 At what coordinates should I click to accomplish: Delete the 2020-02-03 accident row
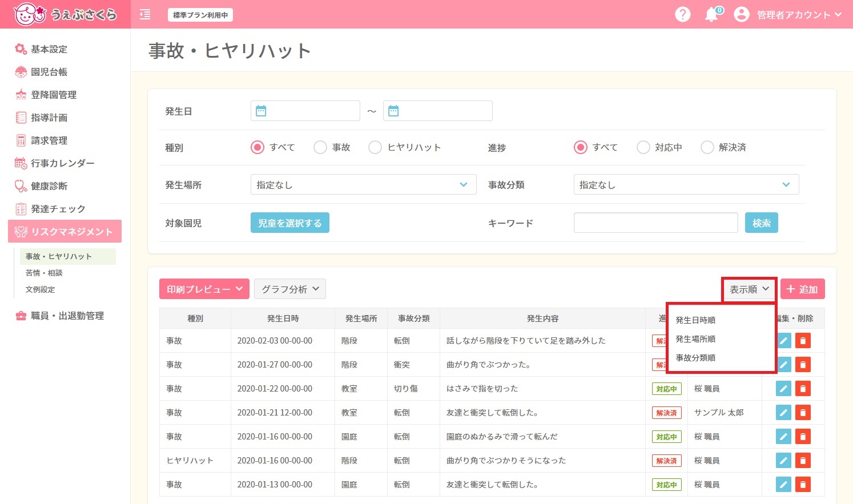pyautogui.click(x=803, y=341)
